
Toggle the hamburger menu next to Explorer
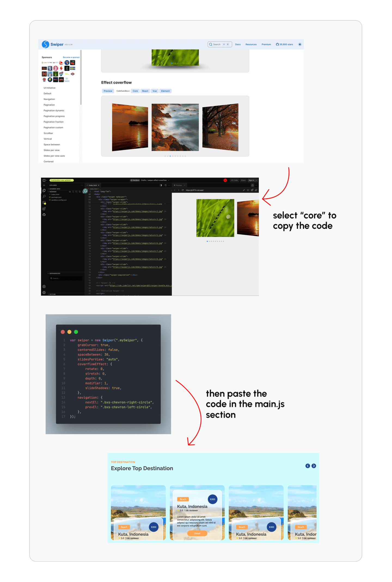click(x=44, y=185)
